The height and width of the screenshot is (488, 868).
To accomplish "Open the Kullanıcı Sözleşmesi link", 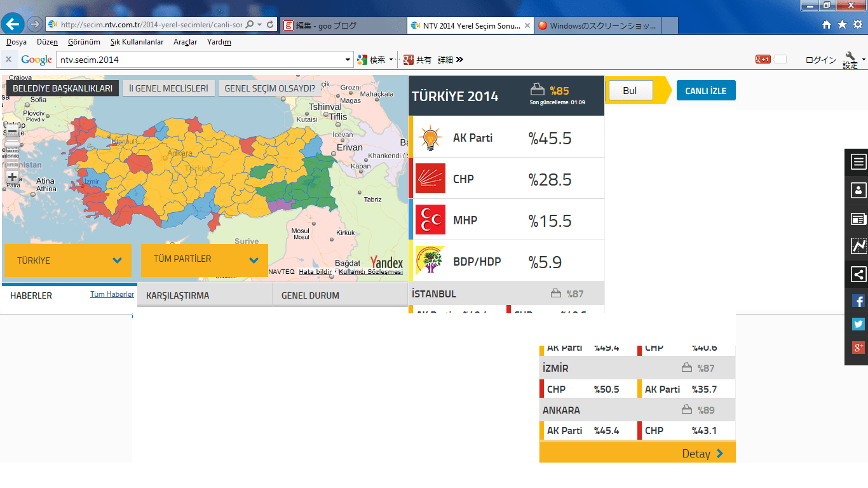I will pyautogui.click(x=371, y=271).
